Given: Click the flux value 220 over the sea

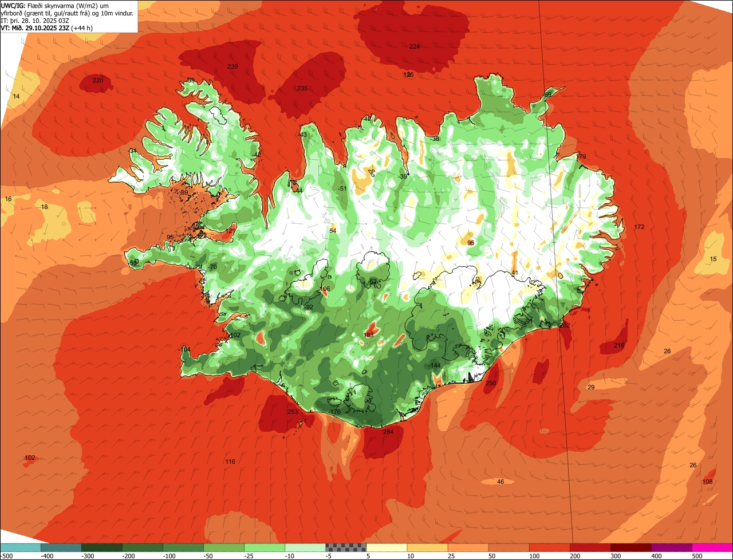Looking at the screenshot, I should pos(98,80).
